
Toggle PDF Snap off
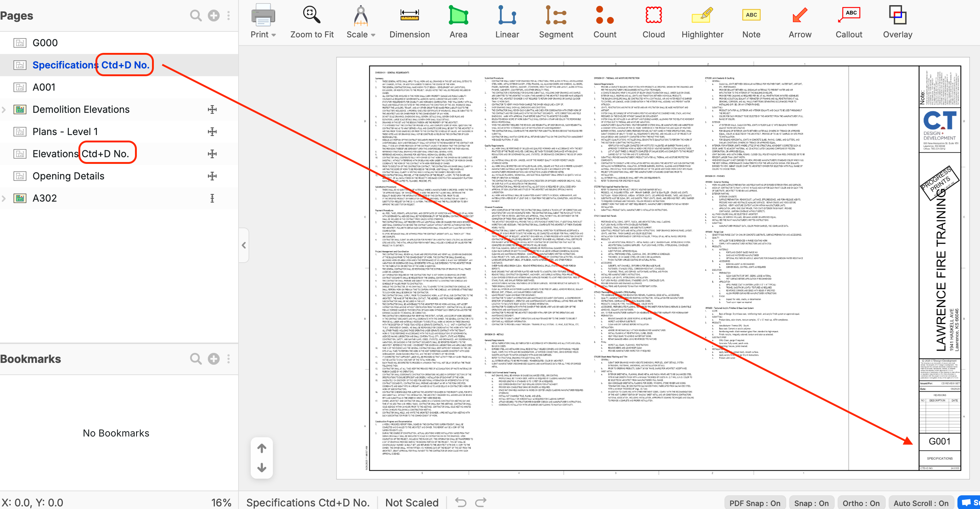click(x=754, y=503)
